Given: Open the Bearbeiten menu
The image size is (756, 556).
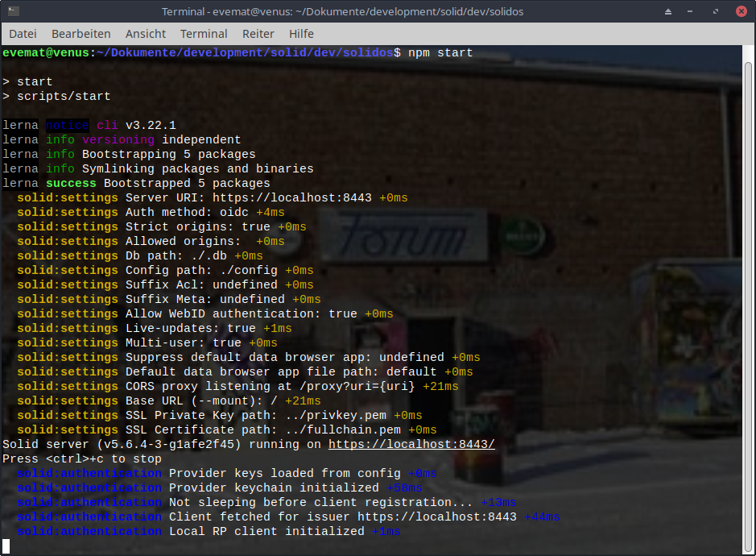Looking at the screenshot, I should tap(81, 34).
